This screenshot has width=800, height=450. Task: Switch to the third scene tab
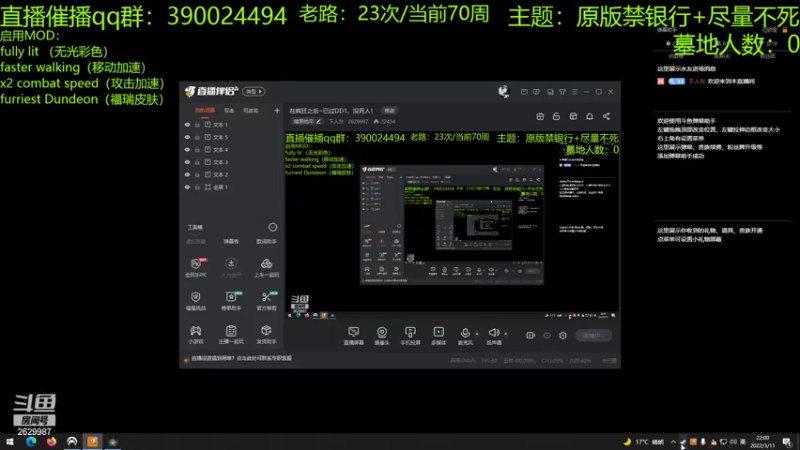[251, 111]
